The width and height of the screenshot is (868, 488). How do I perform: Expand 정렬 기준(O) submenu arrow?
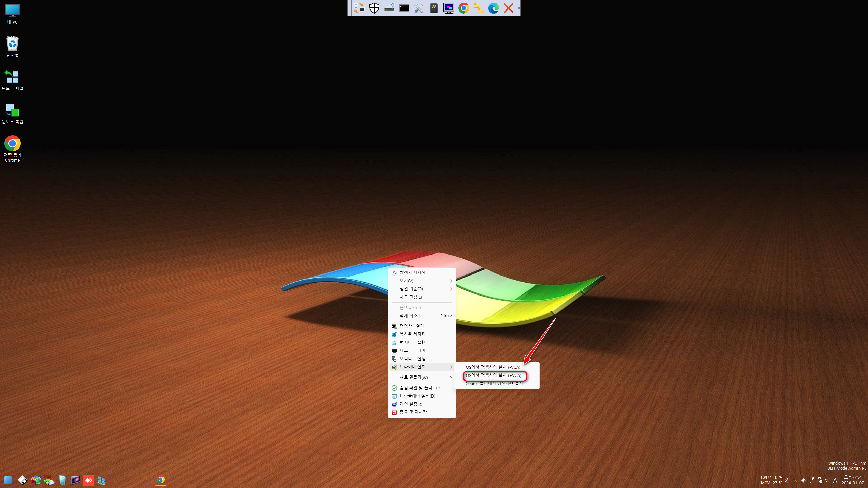click(x=451, y=289)
